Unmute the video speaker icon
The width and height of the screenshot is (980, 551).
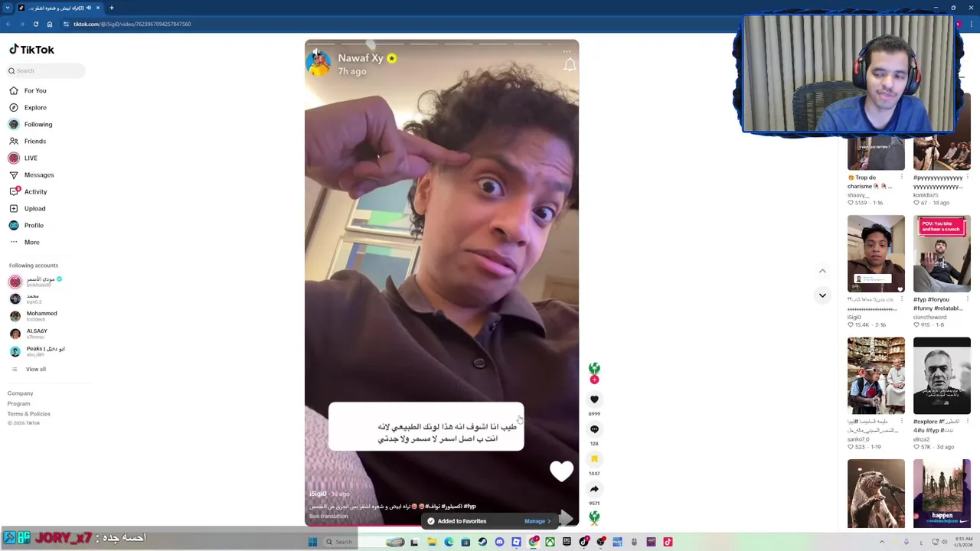pyautogui.click(x=316, y=52)
